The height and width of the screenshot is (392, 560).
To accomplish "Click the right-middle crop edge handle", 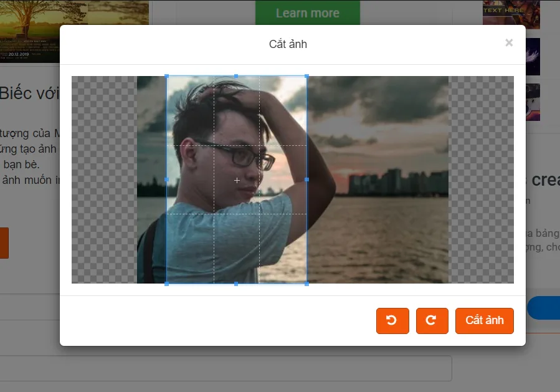I will coord(307,179).
